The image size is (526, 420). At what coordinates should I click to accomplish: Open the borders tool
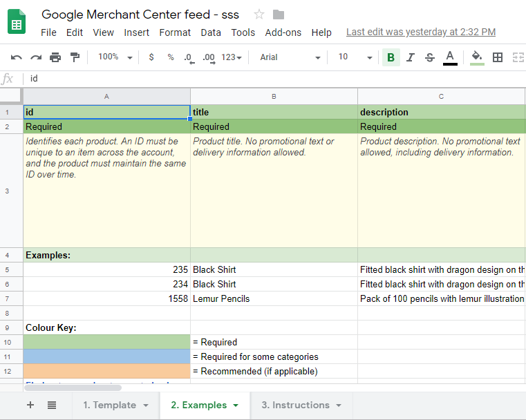click(x=498, y=57)
